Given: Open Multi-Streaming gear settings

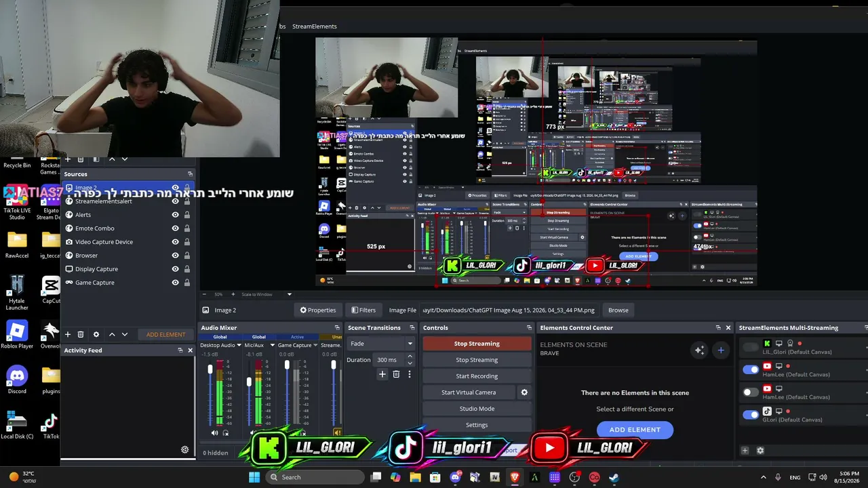Looking at the screenshot, I should (760, 451).
